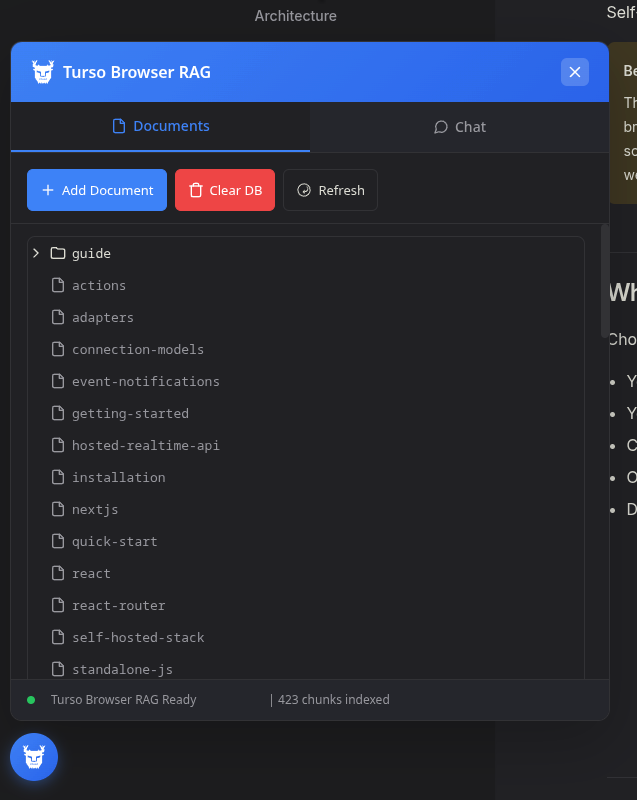The height and width of the screenshot is (800, 637).
Task: Click the floating bull launcher icon
Action: (x=33, y=757)
